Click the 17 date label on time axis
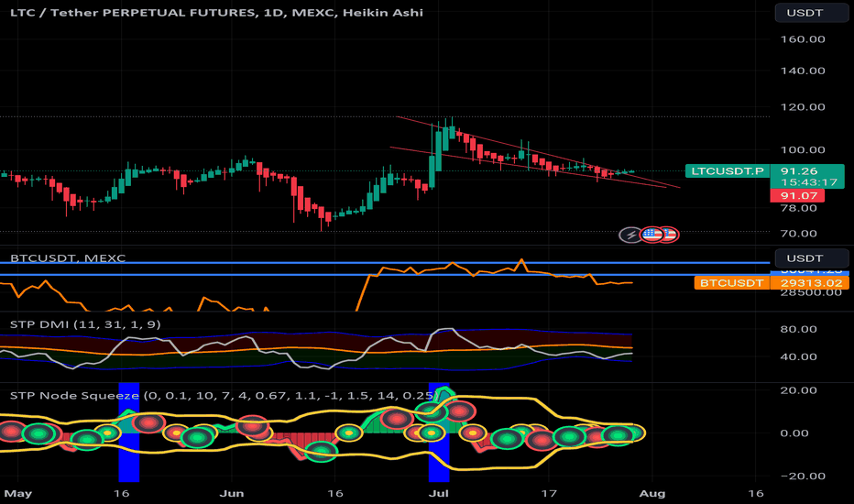 pyautogui.click(x=549, y=494)
